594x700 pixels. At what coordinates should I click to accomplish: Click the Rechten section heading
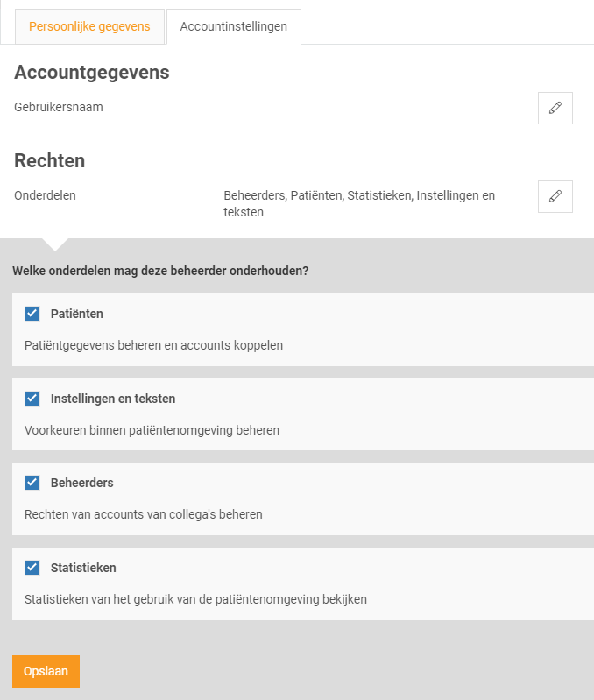tap(50, 161)
